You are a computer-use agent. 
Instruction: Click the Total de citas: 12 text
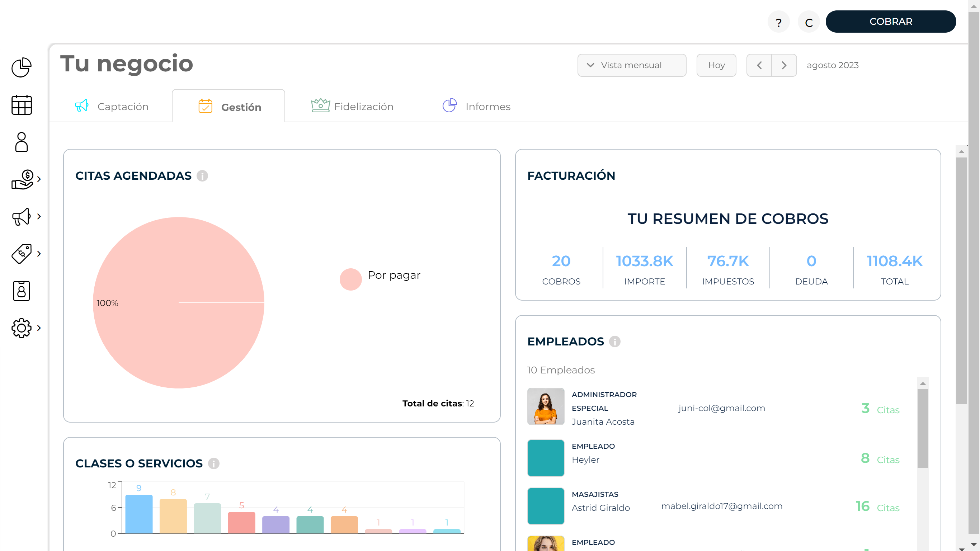[x=438, y=403]
